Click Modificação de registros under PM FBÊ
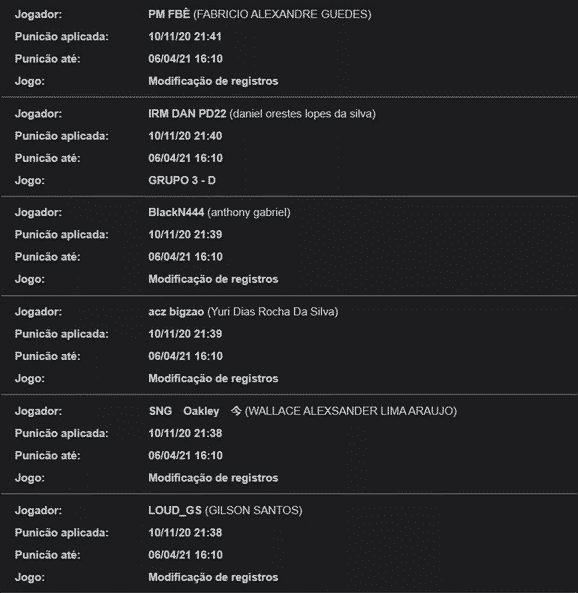 (213, 81)
